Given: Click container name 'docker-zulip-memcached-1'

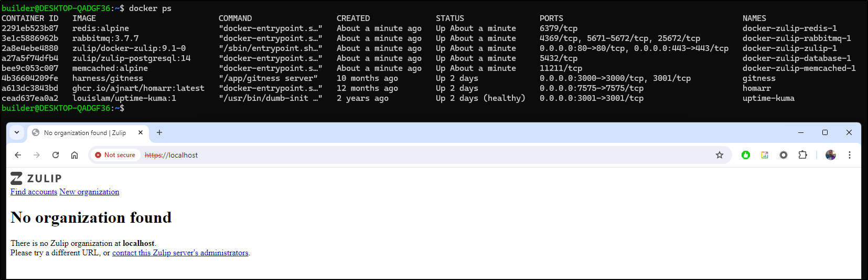Looking at the screenshot, I should [x=799, y=68].
